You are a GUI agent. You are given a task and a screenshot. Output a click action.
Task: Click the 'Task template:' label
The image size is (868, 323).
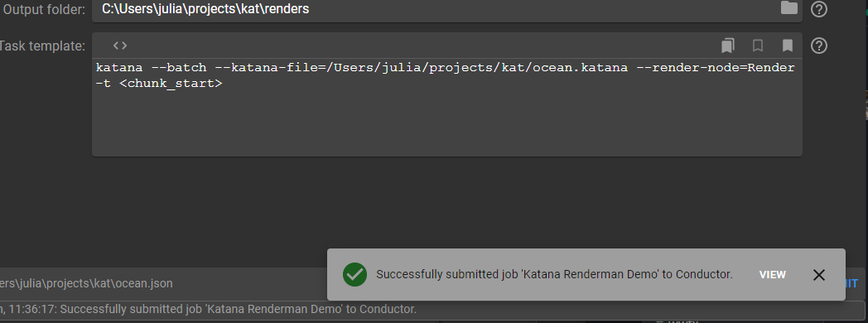tap(42, 46)
